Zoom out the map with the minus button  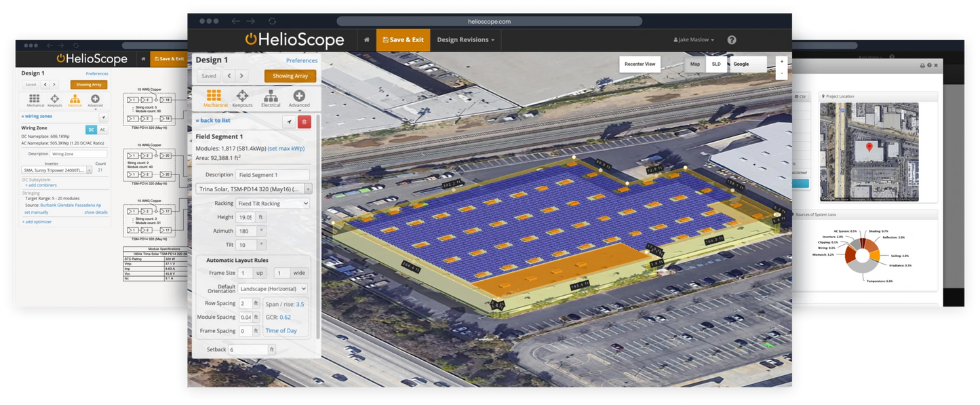(x=781, y=72)
